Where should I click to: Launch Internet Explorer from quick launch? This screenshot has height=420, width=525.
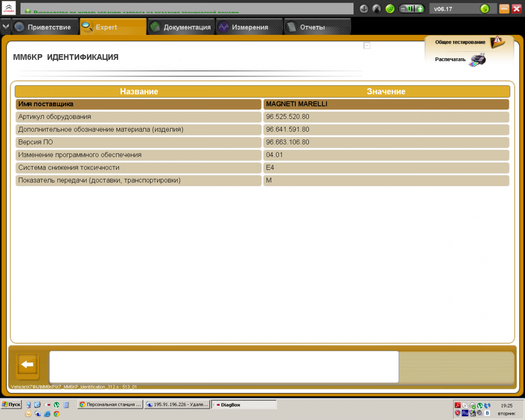[47, 414]
